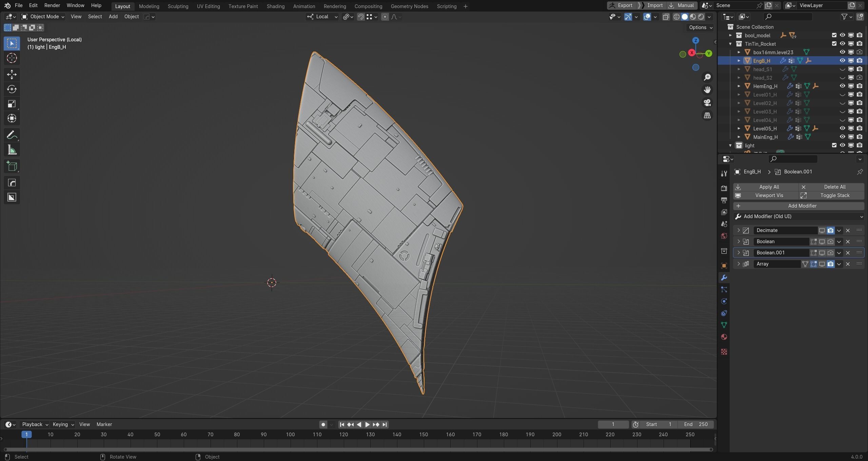
Task: Toggle camera view icon in viewport
Action: (x=707, y=103)
